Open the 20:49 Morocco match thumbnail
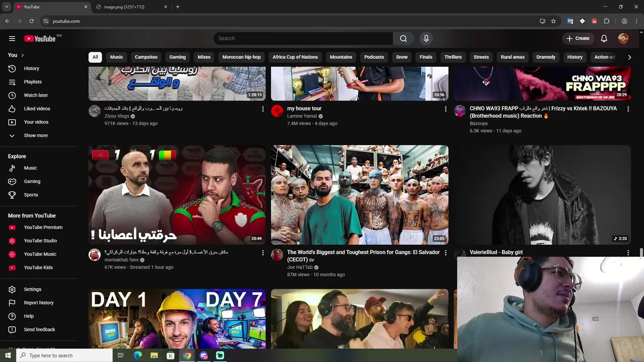 (x=177, y=195)
